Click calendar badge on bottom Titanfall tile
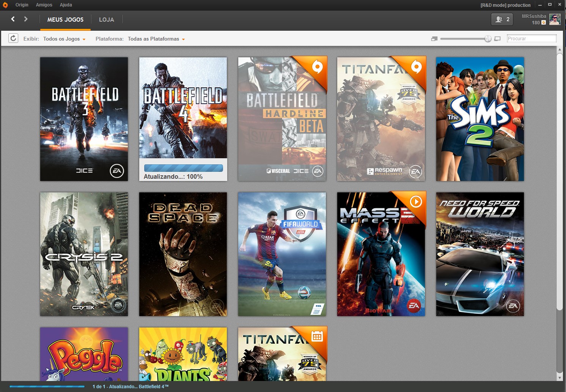 click(x=317, y=336)
